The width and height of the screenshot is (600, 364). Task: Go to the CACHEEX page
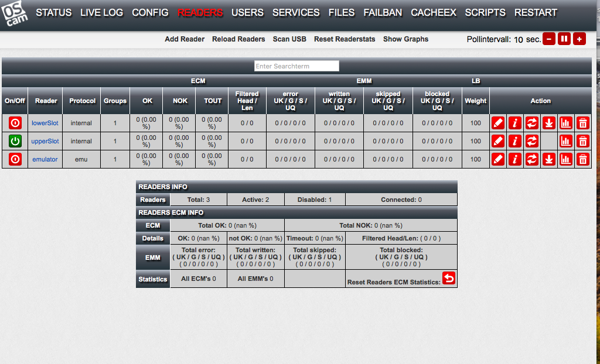[434, 12]
